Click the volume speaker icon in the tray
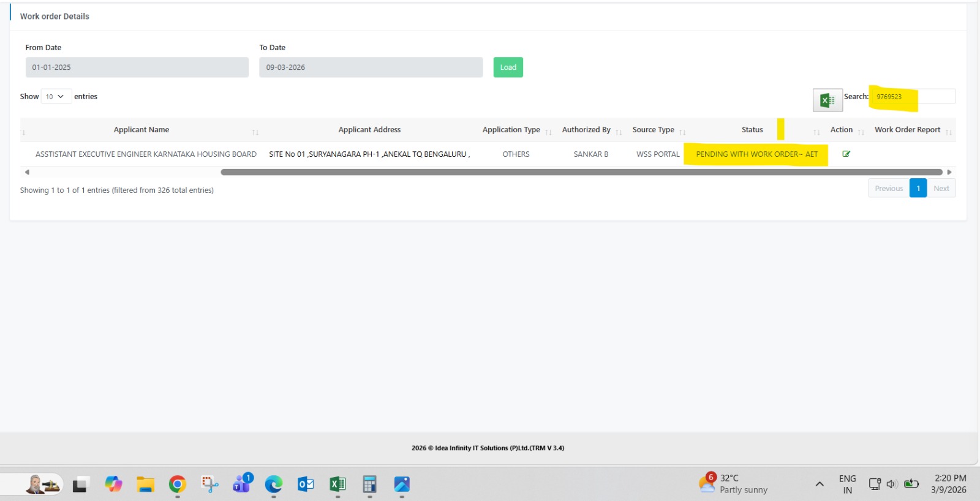The width and height of the screenshot is (980, 501). 892,484
